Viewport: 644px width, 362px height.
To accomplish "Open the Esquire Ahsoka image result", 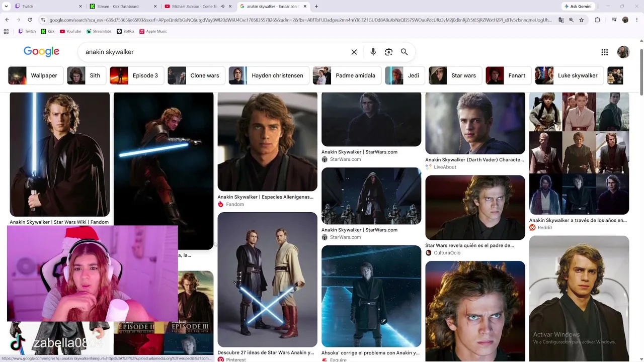I will pyautogui.click(x=371, y=296).
